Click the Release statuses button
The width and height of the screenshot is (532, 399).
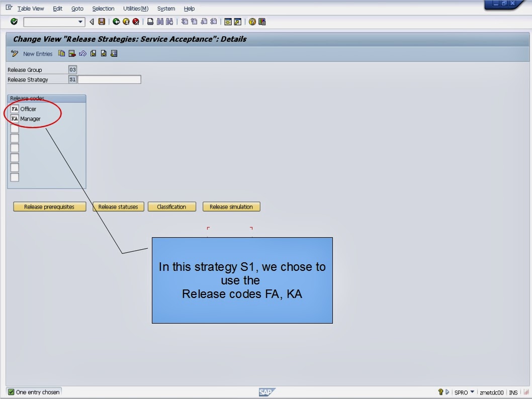(118, 207)
